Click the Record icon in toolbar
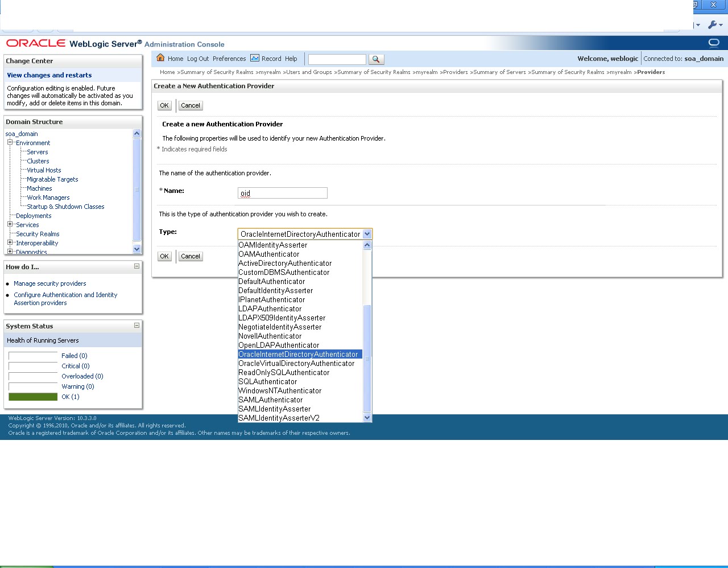Image resolution: width=728 pixels, height=568 pixels. (255, 58)
